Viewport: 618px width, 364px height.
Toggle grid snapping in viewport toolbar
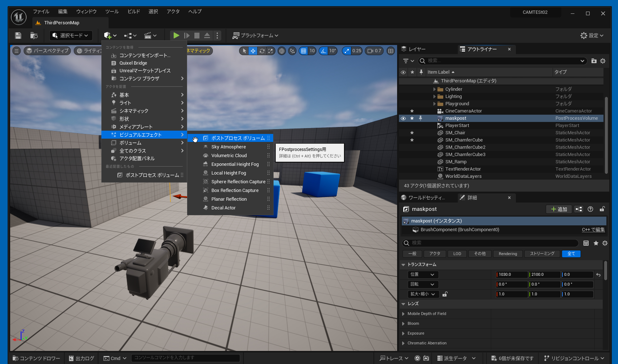coord(303,51)
